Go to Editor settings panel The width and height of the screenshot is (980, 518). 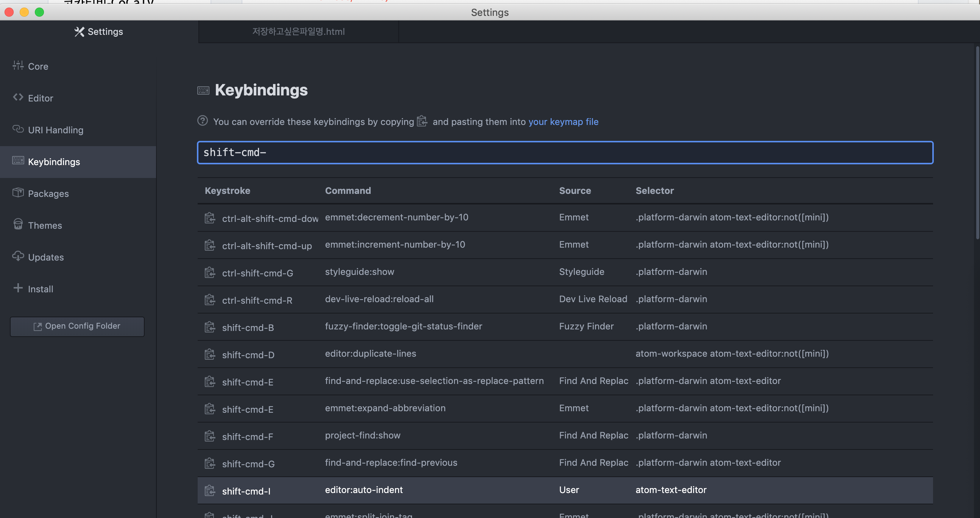40,98
